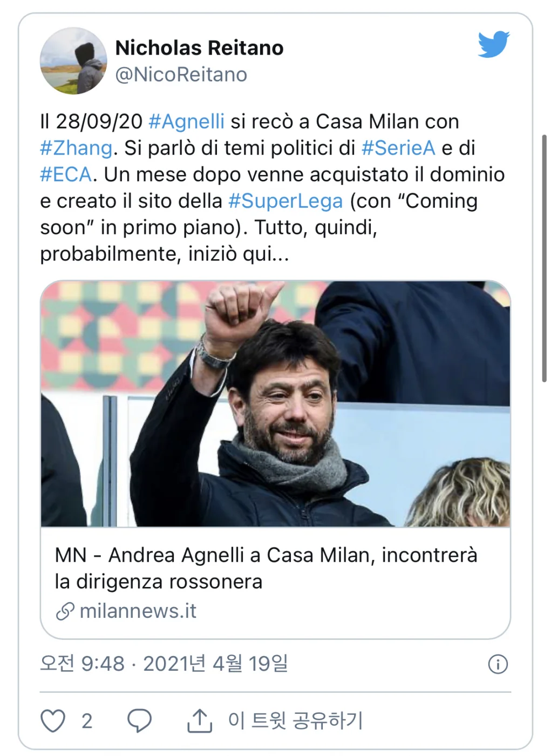The width and height of the screenshot is (551, 756).
Task: Visit the #SuperLega hashtag
Action: (285, 201)
